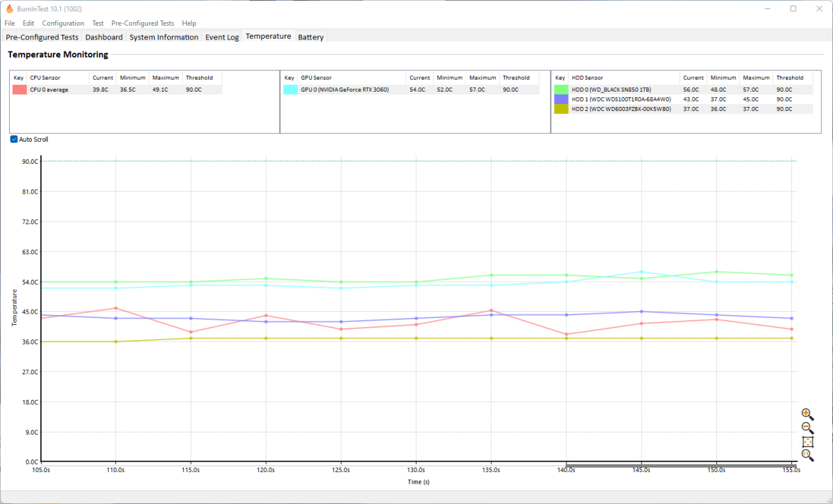833x504 pixels.
Task: Open the Help menu
Action: point(189,23)
